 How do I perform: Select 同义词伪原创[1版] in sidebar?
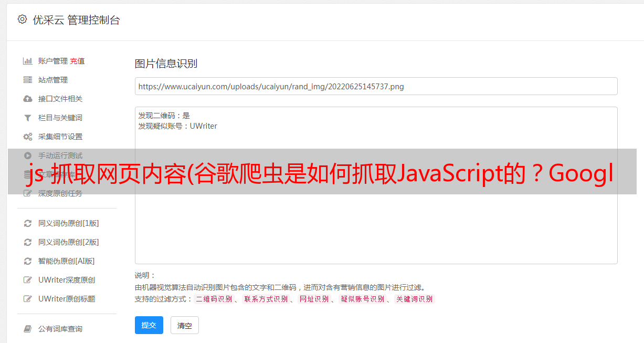tap(69, 223)
